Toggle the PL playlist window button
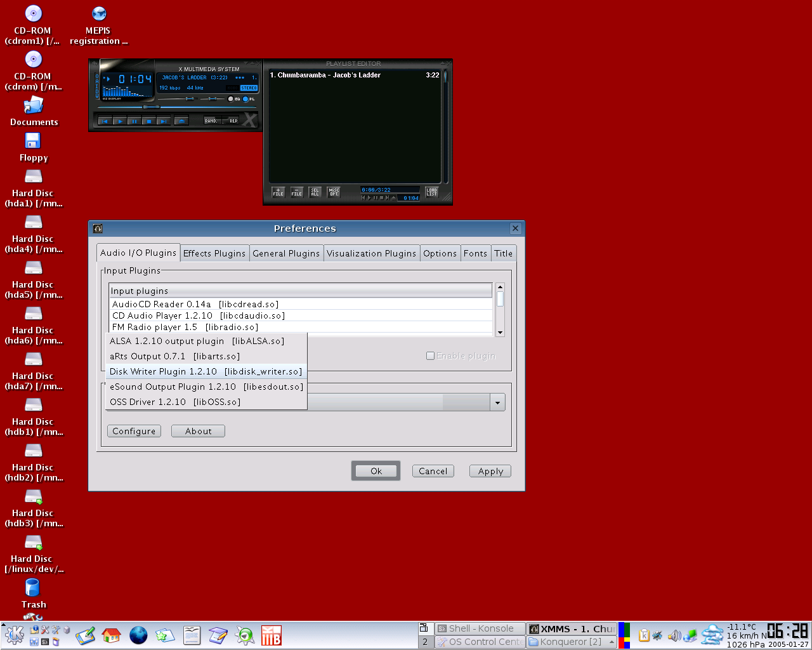Screen dimensions: 812x650 (248, 99)
